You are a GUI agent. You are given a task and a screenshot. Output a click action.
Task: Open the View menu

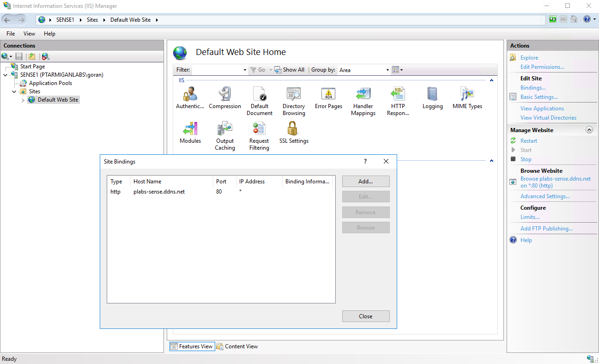click(29, 34)
